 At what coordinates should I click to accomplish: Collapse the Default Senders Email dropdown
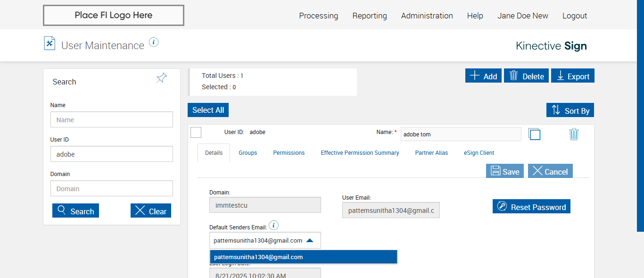tap(310, 240)
